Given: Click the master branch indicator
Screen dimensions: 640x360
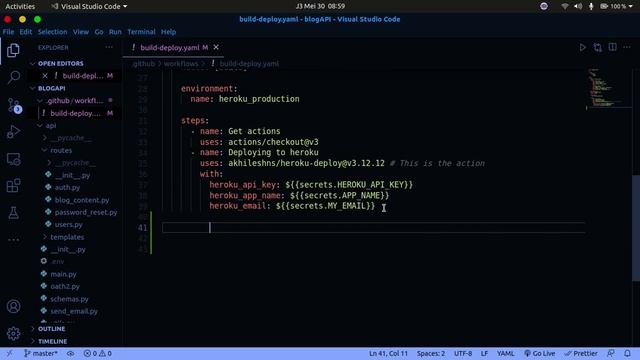Looking at the screenshot, I should pyautogui.click(x=40, y=353).
